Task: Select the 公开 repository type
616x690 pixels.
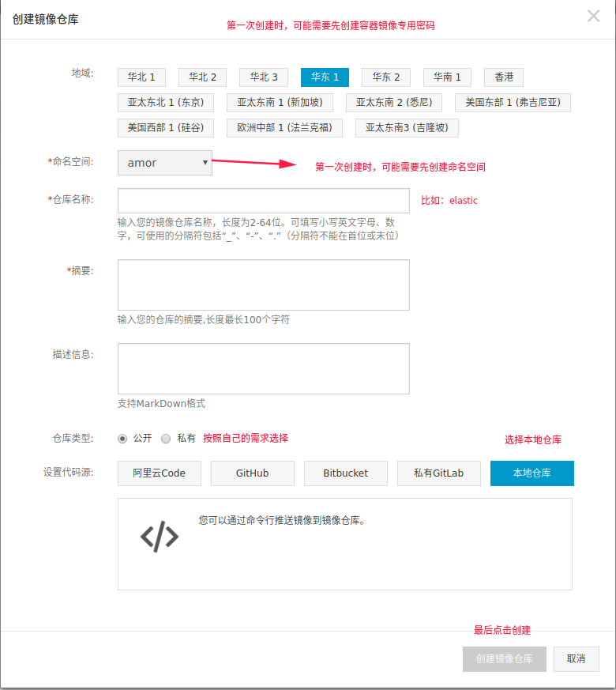Action: 122,439
